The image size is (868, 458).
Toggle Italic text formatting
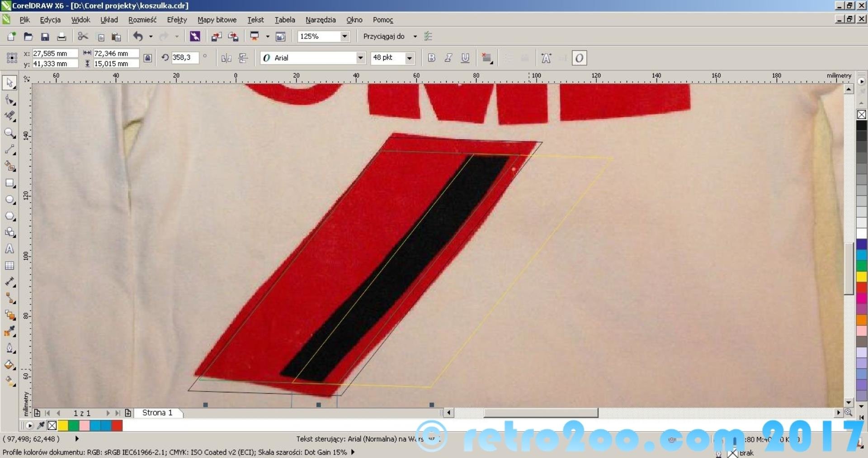click(x=448, y=58)
